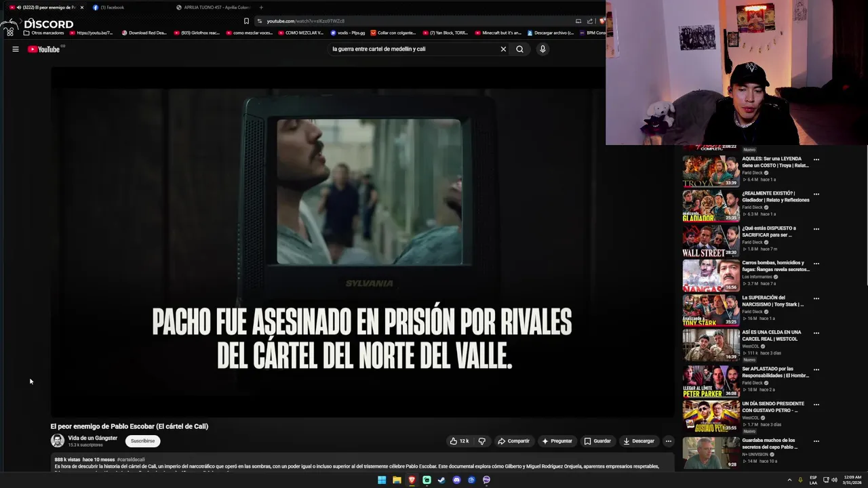Open File Explorer from the taskbar
Screen dimensions: 868x488
click(x=397, y=480)
